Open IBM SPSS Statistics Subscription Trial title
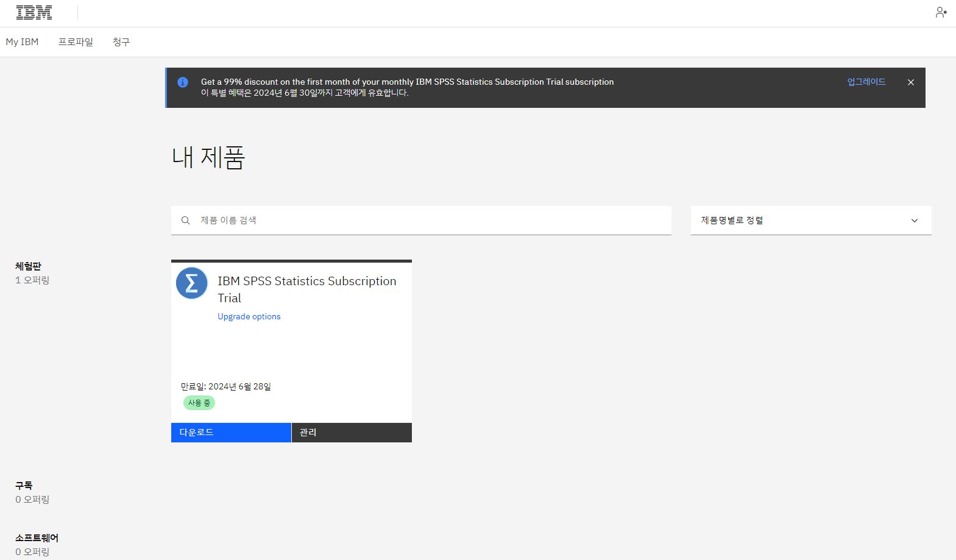This screenshot has width=956, height=560. coord(307,289)
